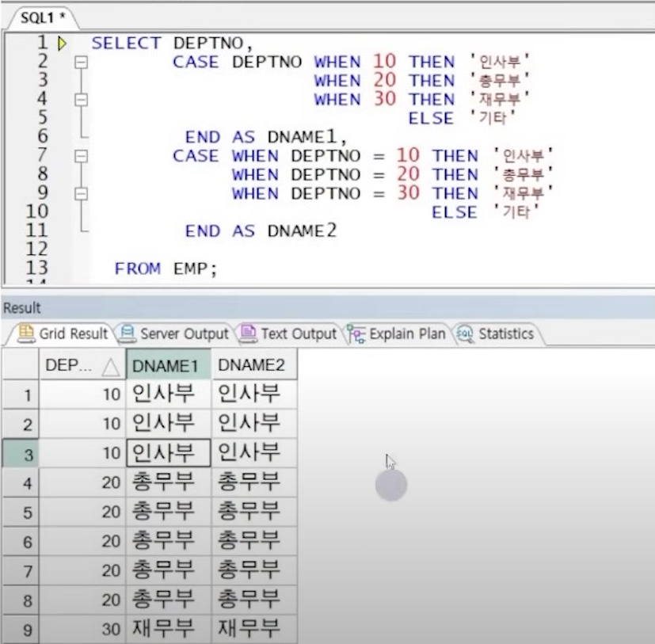Select grid row header 8

click(21, 600)
